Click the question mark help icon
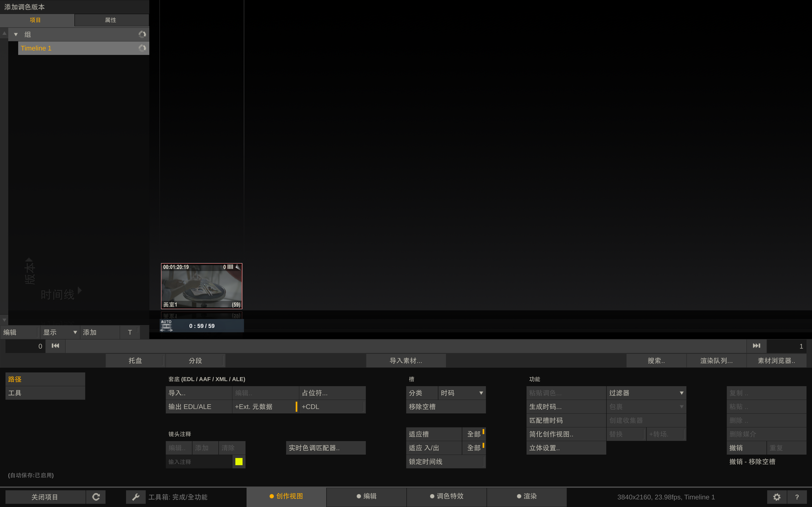812x507 pixels. tap(797, 497)
